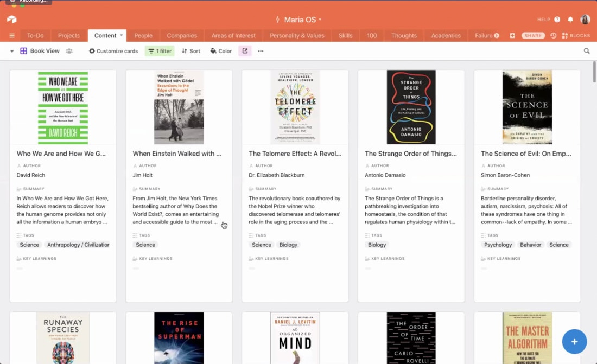This screenshot has width=597, height=364.
Task: Switch to the Academics tab
Action: point(446,36)
